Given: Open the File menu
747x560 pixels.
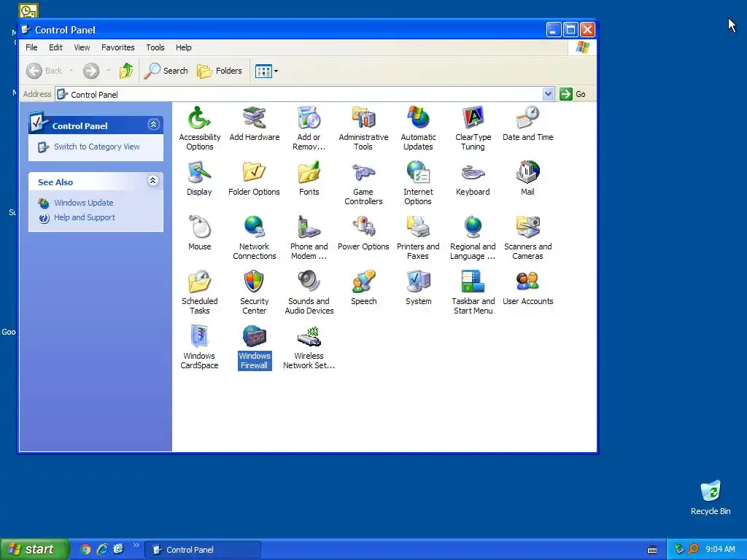Looking at the screenshot, I should tap(31, 47).
